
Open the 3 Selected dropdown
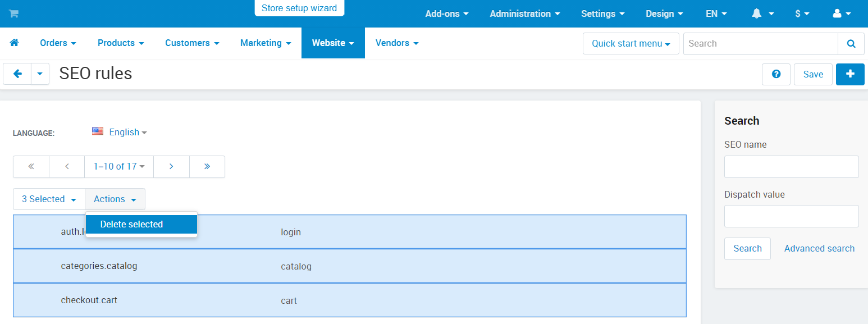tap(49, 199)
